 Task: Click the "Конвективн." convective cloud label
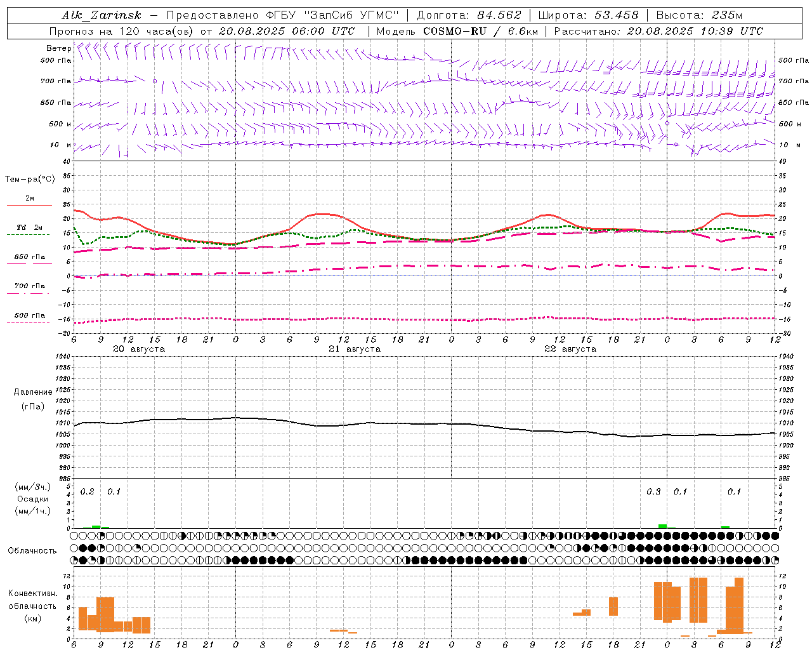coord(33,594)
